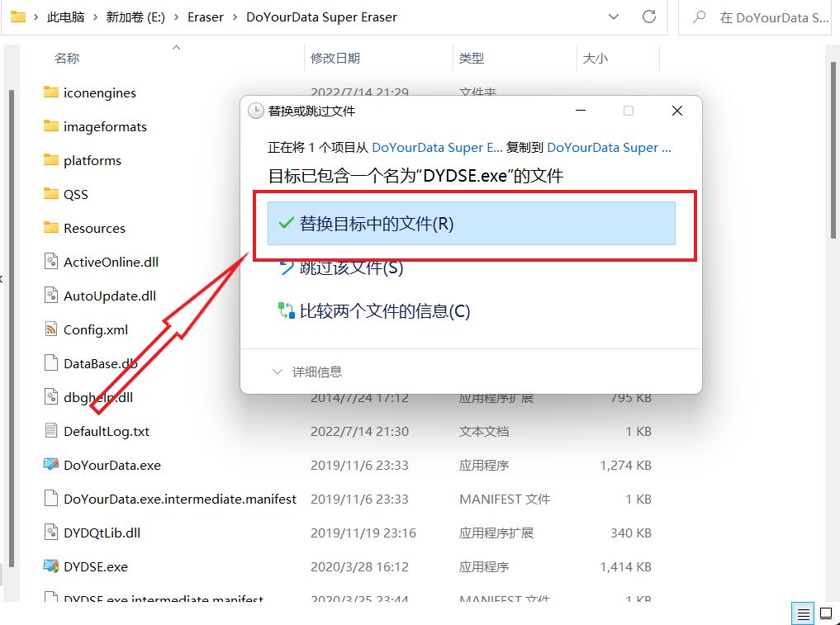Click the navigation pane scrollbar
This screenshot has width=840, height=625.
point(12,327)
